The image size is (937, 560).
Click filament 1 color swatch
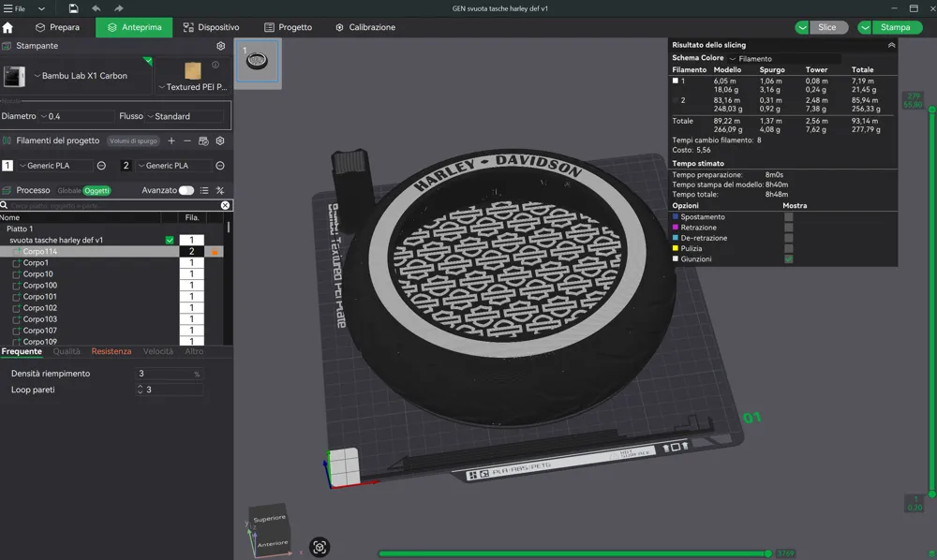click(x=7, y=166)
